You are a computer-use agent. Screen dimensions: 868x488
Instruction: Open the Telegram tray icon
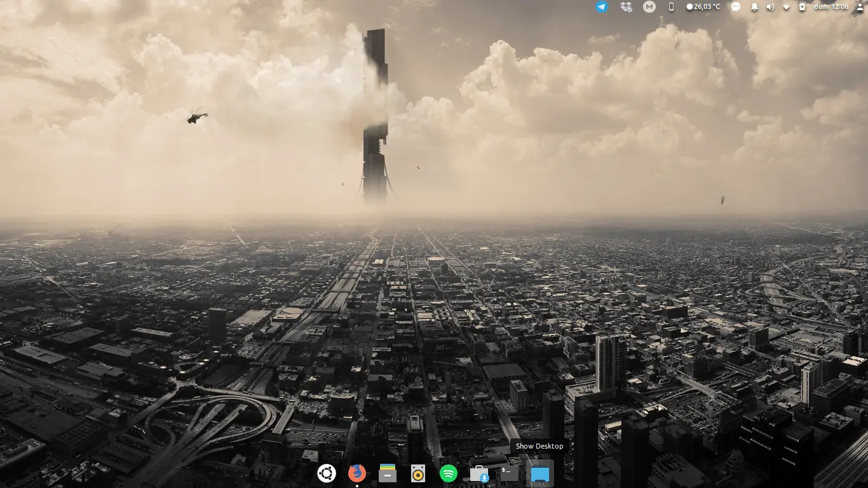tap(602, 7)
